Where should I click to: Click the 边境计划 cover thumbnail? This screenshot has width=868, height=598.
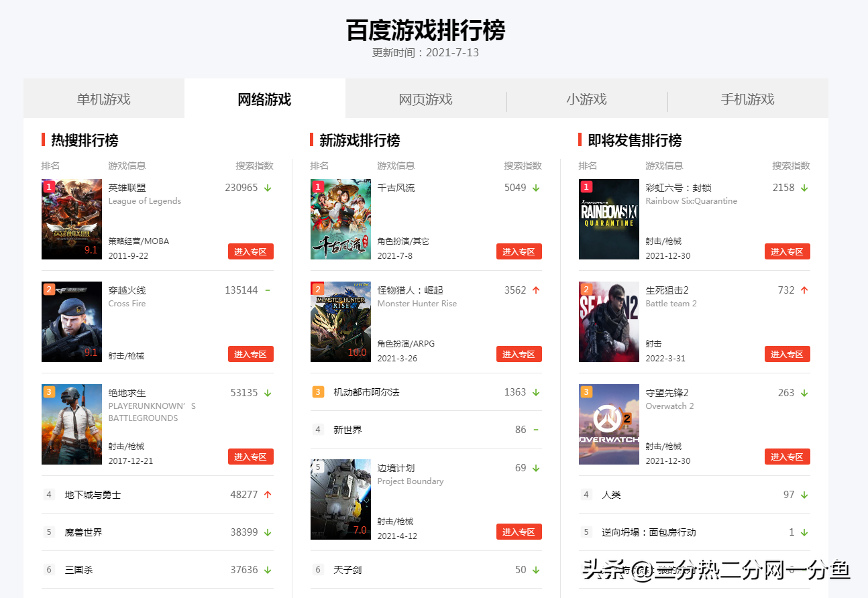(341, 499)
